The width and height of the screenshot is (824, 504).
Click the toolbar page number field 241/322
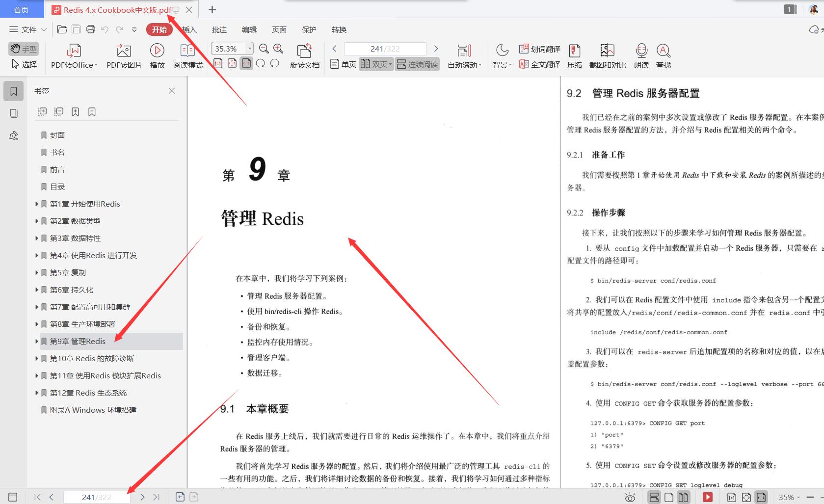[x=385, y=49]
